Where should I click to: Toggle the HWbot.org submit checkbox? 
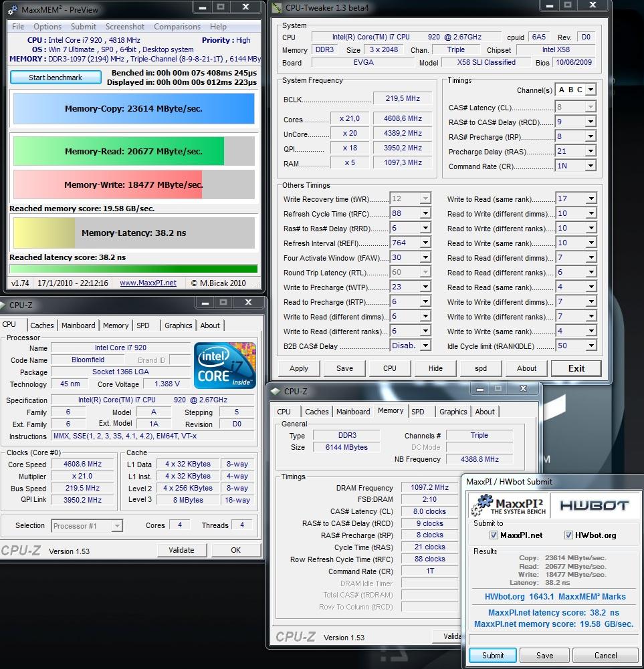[568, 535]
